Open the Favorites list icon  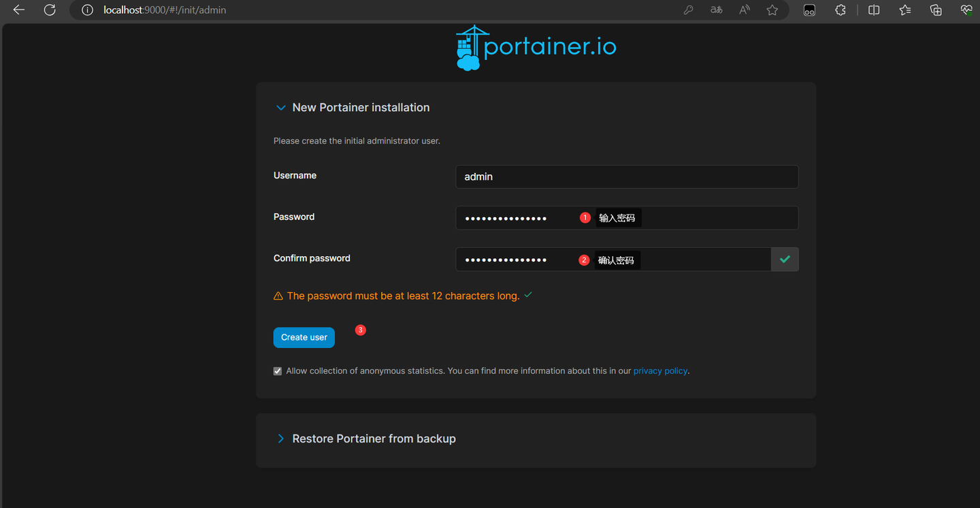tap(904, 10)
